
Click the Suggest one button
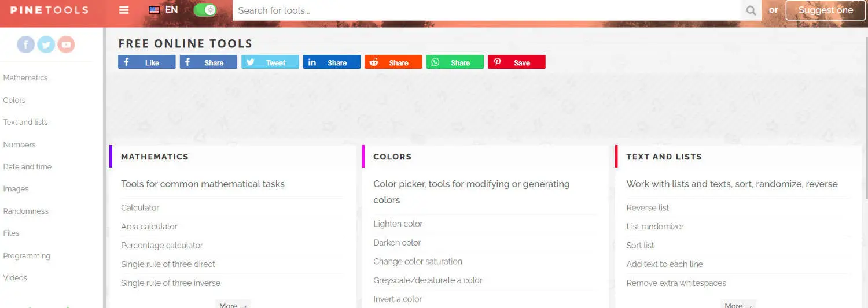[826, 10]
